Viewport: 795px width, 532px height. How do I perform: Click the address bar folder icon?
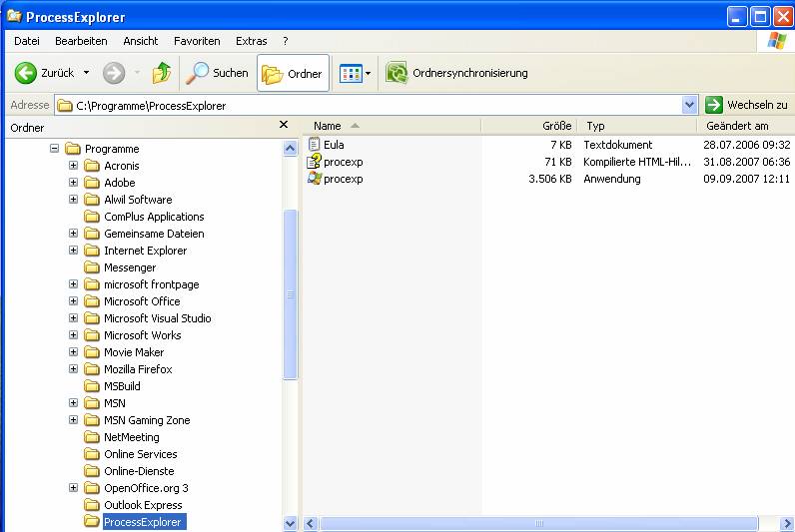coord(65,106)
